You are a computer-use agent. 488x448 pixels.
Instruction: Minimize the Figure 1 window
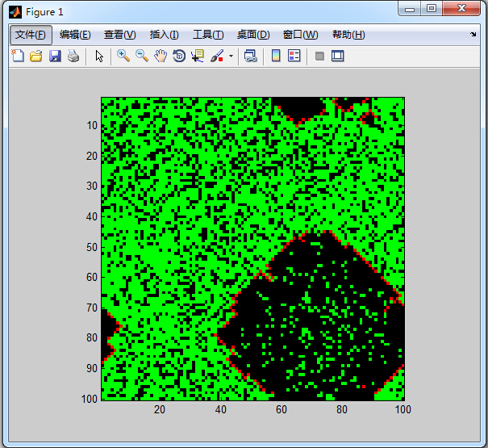coord(410,10)
